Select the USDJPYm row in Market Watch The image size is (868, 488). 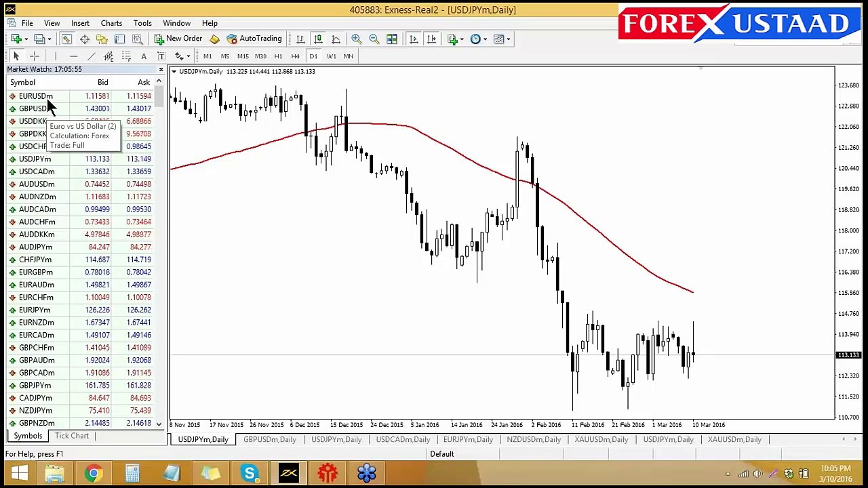[x=81, y=159]
